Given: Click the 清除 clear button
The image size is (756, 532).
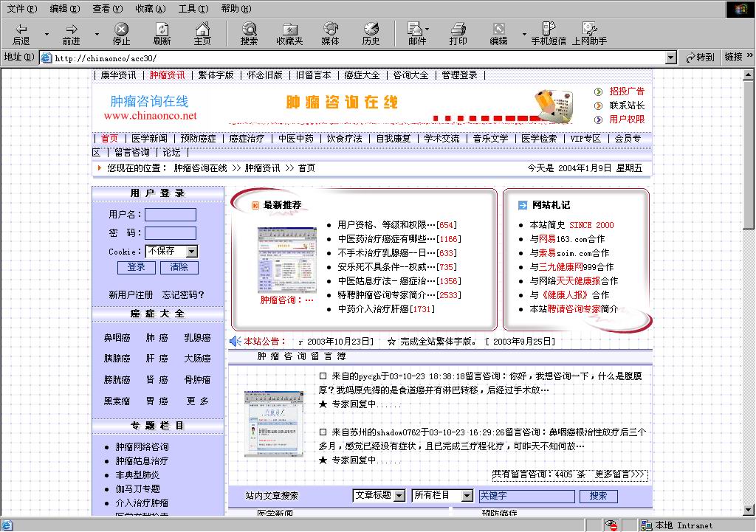Looking at the screenshot, I should (179, 267).
